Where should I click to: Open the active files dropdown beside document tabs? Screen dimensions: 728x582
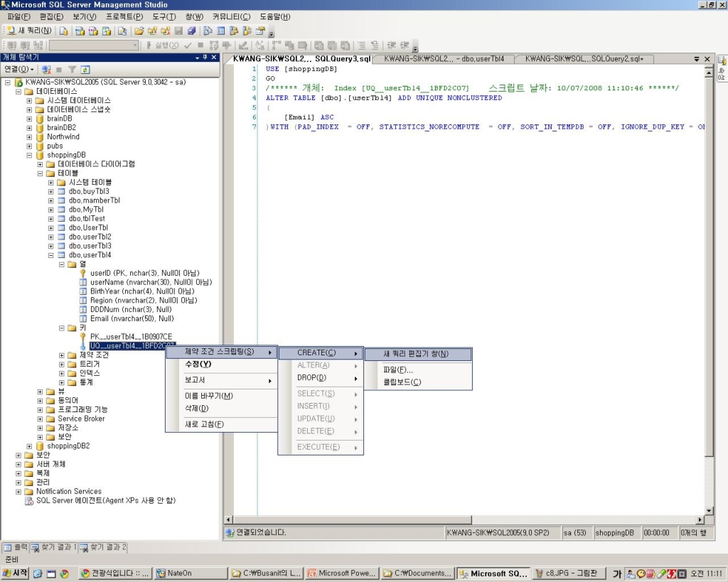(x=697, y=59)
